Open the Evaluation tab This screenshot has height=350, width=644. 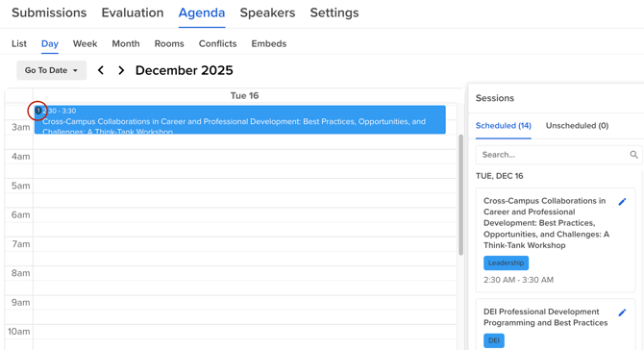(133, 12)
